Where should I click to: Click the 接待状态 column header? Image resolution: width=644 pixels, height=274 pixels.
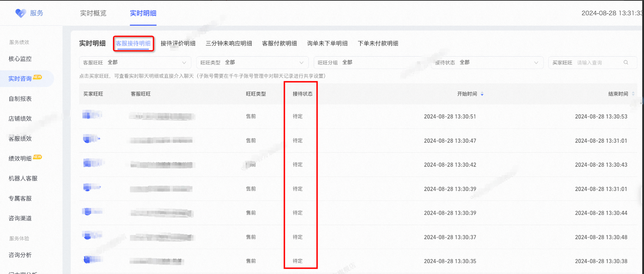coord(302,94)
